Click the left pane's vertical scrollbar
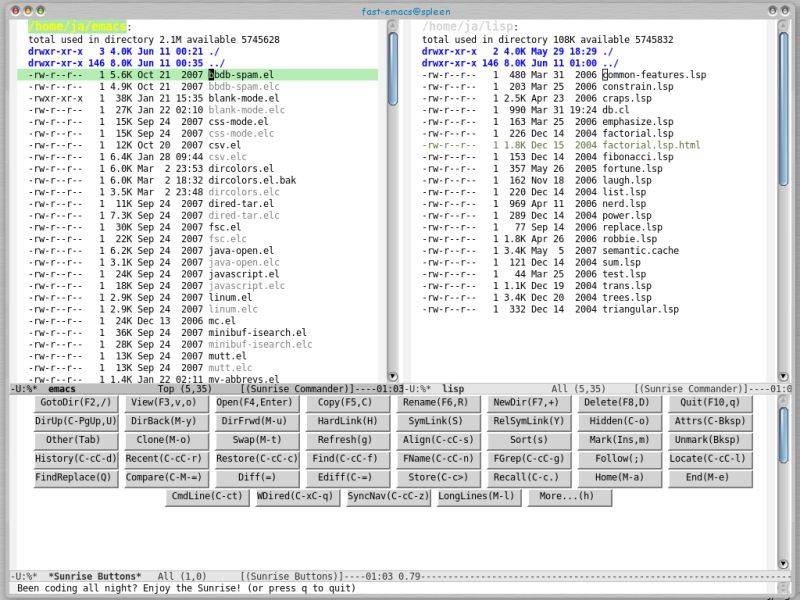 (x=393, y=200)
